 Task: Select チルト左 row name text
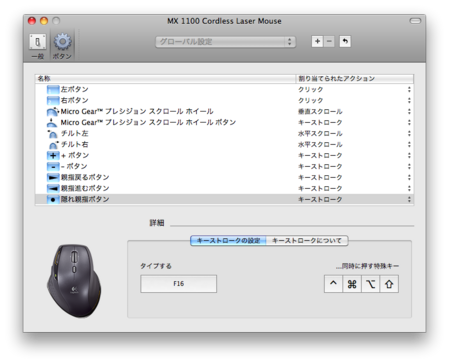pos(75,133)
